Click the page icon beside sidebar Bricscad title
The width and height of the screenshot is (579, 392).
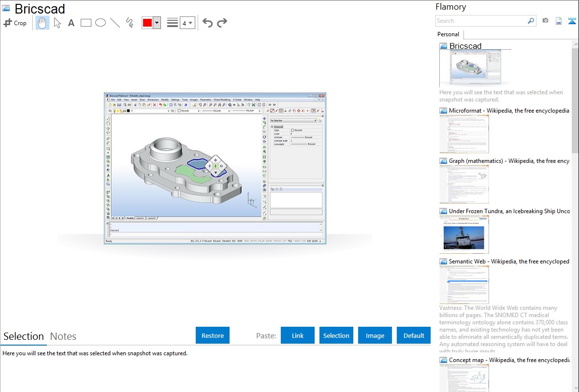(x=443, y=46)
